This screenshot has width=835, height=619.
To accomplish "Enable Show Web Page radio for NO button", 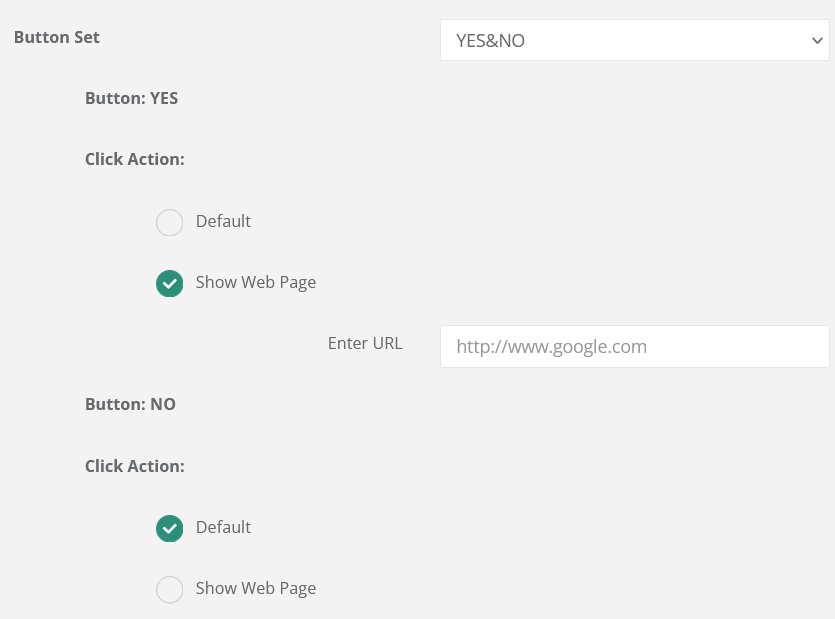I will [x=170, y=589].
